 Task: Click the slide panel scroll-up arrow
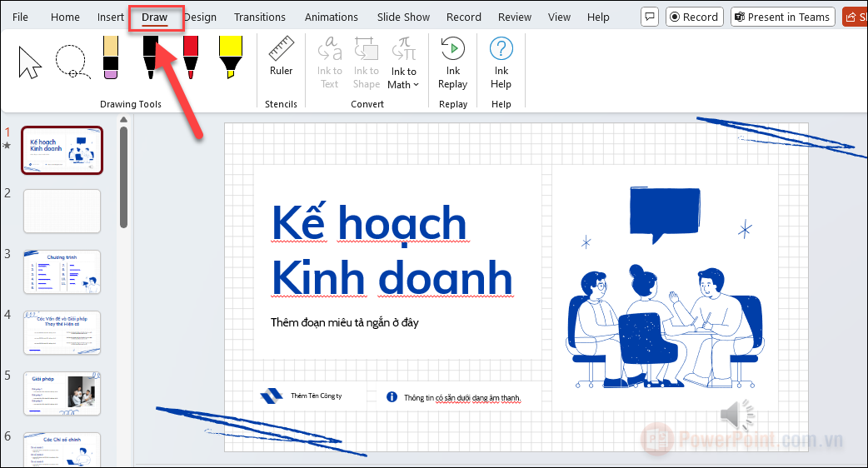coord(123,119)
